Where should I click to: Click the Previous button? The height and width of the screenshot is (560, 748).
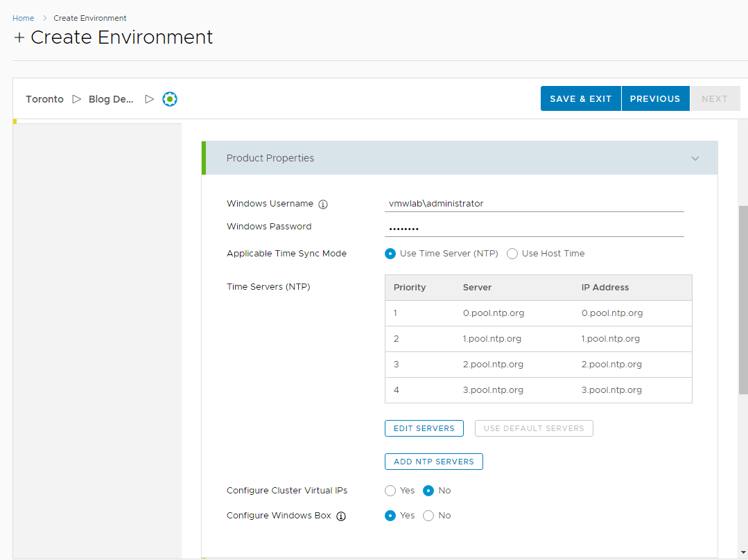point(655,99)
